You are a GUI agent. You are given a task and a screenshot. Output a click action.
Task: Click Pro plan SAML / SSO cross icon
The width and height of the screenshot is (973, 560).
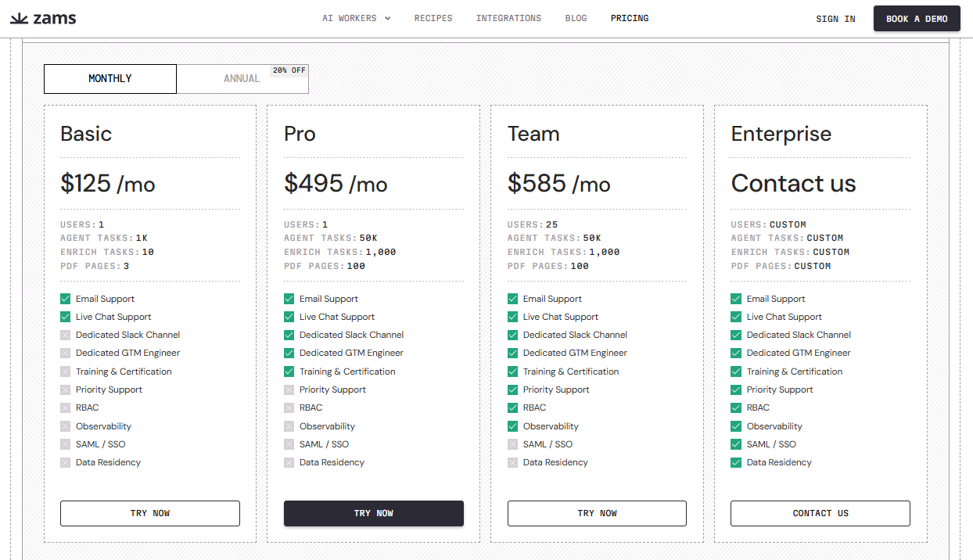[x=289, y=444]
